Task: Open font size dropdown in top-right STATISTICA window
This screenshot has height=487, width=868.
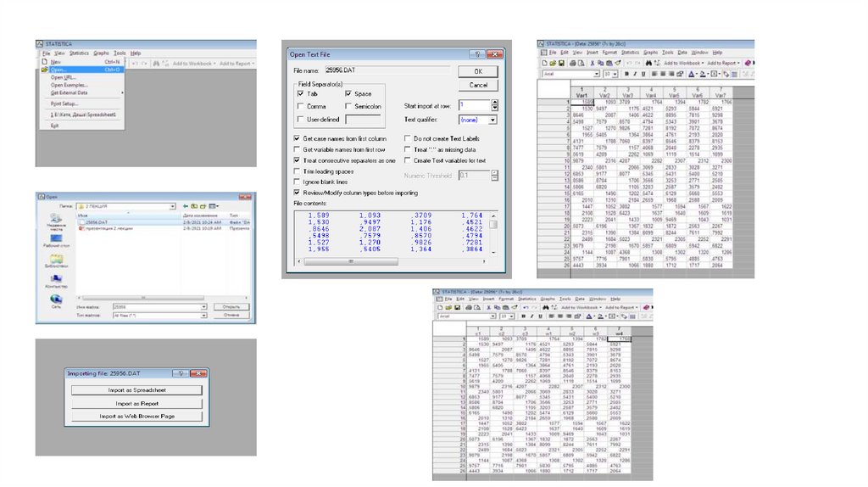Action: point(615,74)
